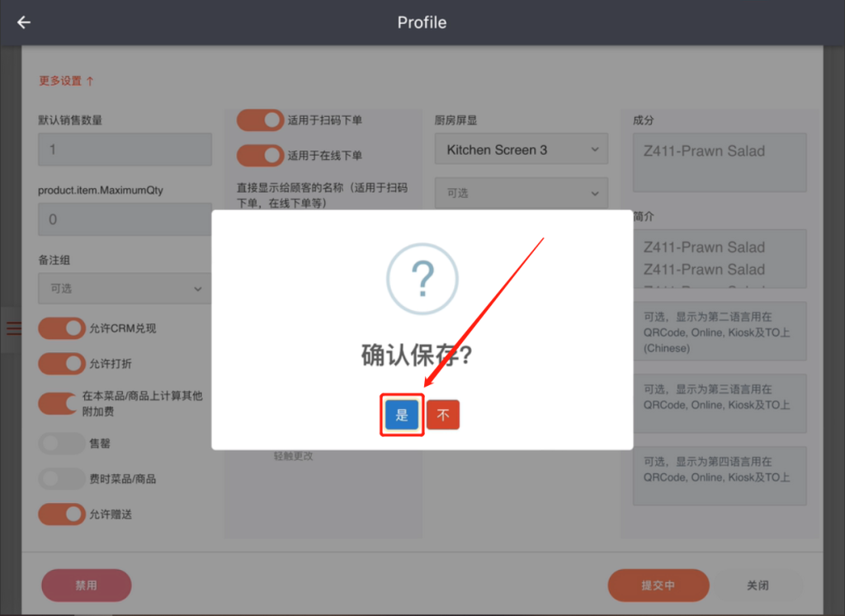Viewport: 845px width, 616px height.
Task: Collapse the 更多设置 link
Action: (x=66, y=81)
